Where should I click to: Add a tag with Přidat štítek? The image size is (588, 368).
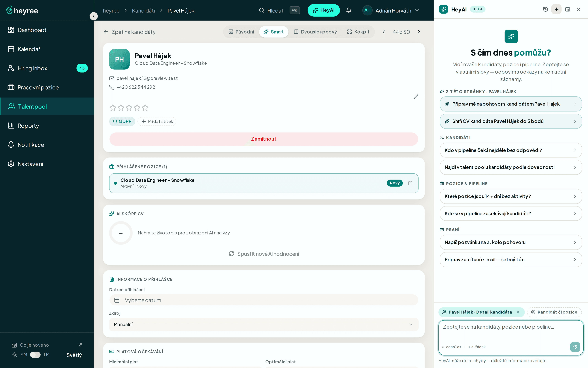157,121
